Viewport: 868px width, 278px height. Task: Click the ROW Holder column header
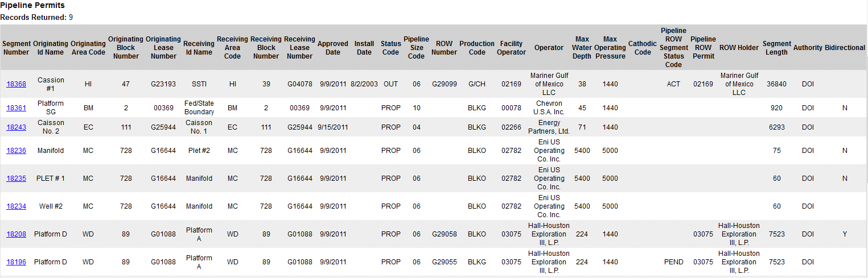739,48
